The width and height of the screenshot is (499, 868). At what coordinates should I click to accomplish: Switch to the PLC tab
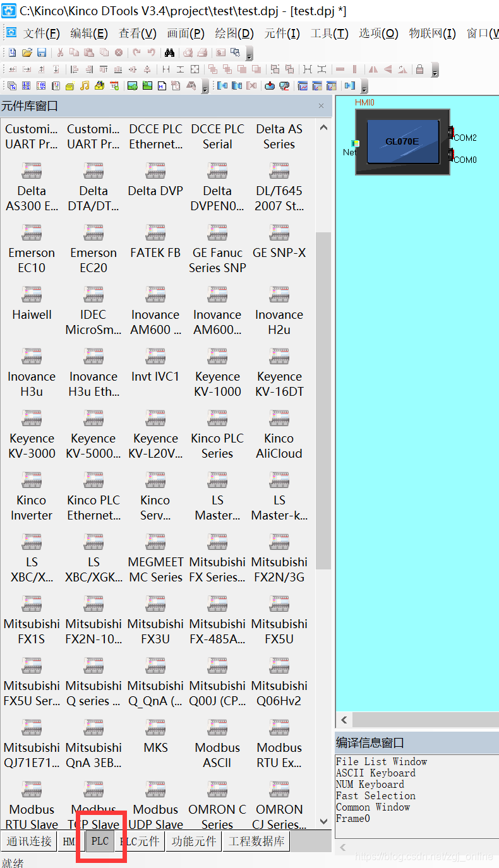100,841
